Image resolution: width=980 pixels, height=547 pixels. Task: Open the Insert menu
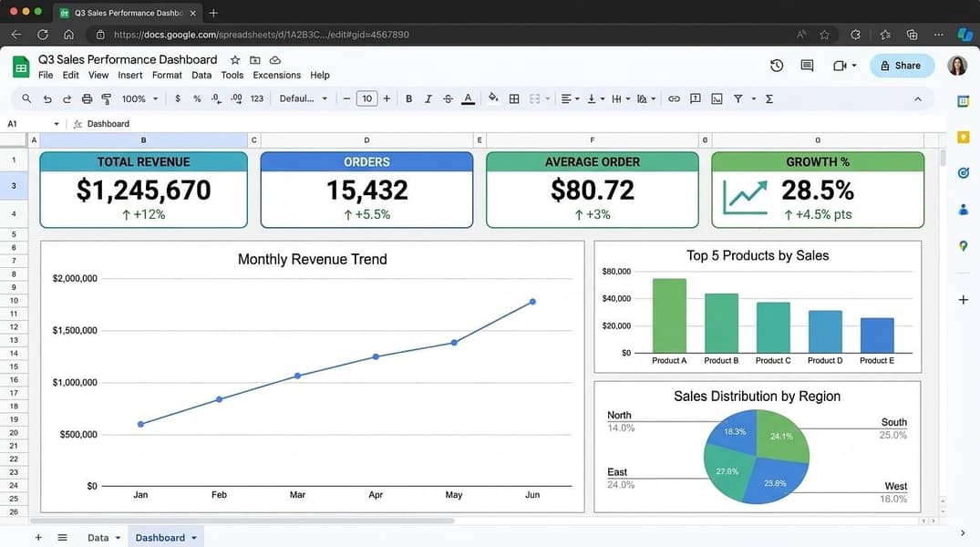click(x=130, y=75)
